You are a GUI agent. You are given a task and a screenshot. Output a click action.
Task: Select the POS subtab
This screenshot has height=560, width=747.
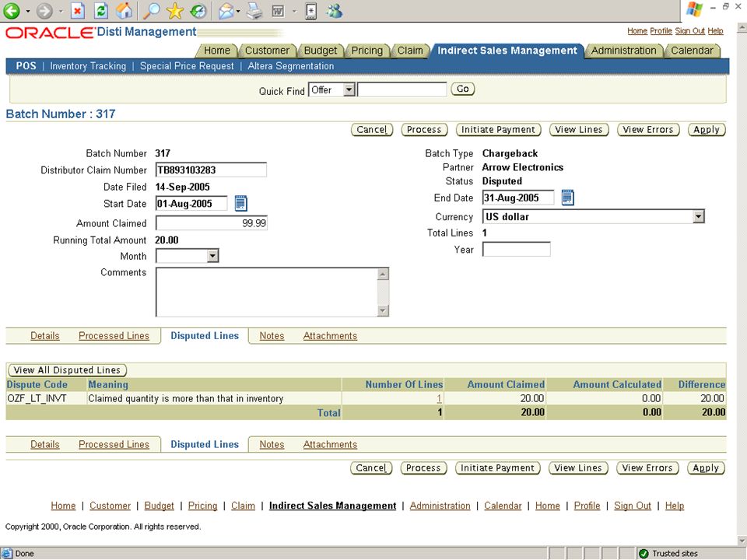tap(26, 66)
